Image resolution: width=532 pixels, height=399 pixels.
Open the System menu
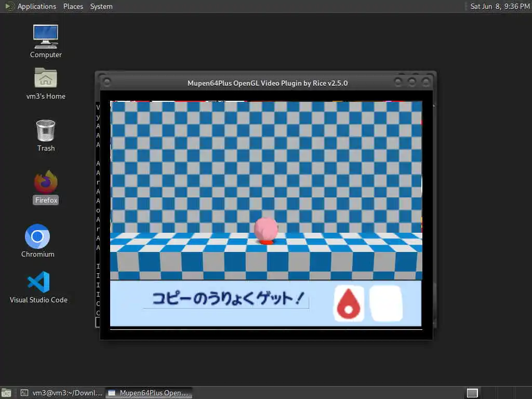coord(101,6)
